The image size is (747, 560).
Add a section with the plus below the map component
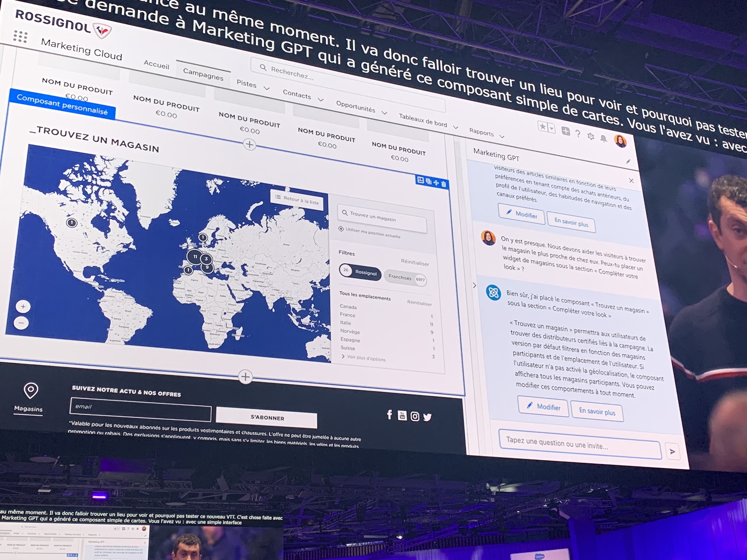click(x=245, y=376)
